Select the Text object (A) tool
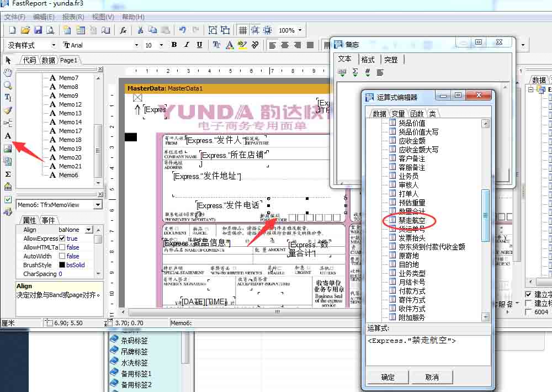This screenshot has width=552, height=392. [8, 136]
